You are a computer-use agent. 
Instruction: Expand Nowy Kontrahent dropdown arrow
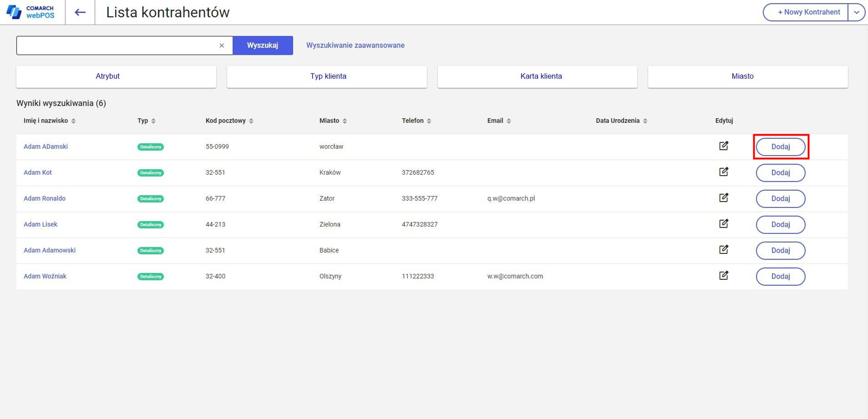(x=856, y=12)
